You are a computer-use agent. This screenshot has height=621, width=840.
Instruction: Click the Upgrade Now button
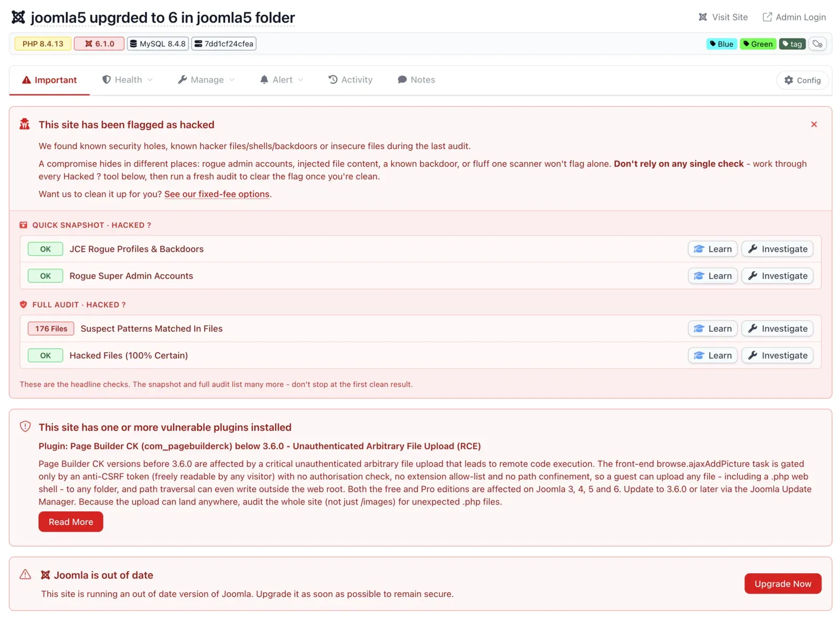point(782,584)
